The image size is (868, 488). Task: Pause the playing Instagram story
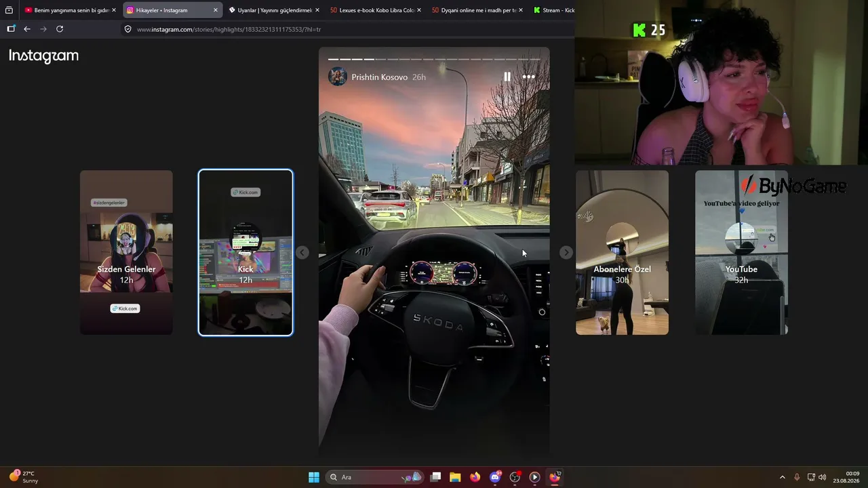[x=507, y=77]
